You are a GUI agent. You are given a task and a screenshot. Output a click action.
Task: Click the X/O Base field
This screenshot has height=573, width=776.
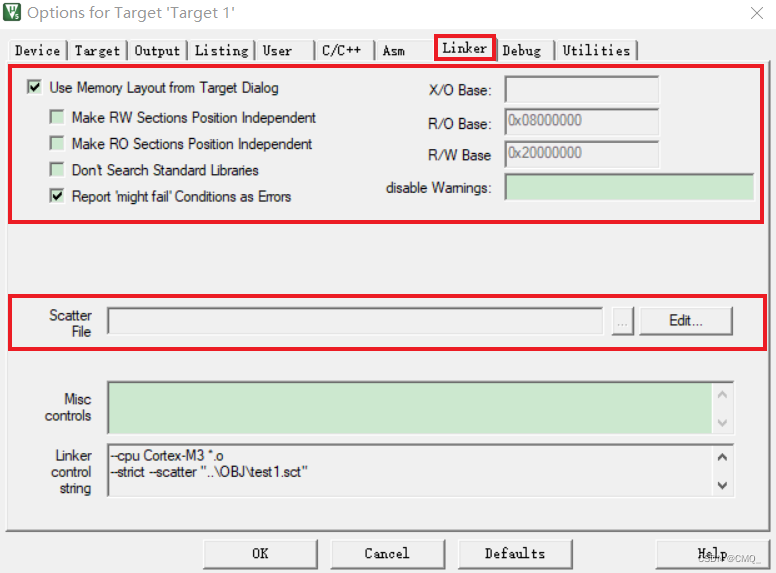click(582, 89)
